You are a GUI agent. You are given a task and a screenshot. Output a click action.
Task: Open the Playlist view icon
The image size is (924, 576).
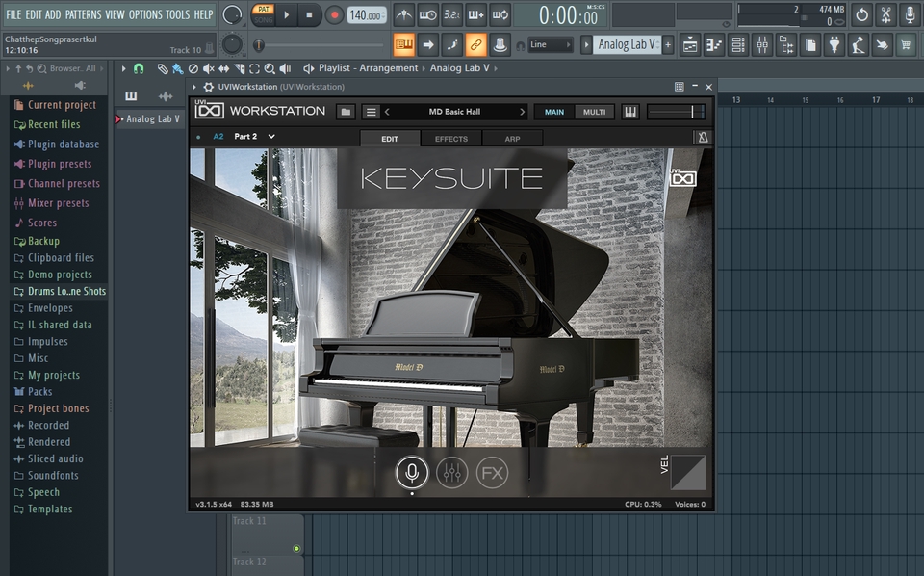pyautogui.click(x=690, y=45)
